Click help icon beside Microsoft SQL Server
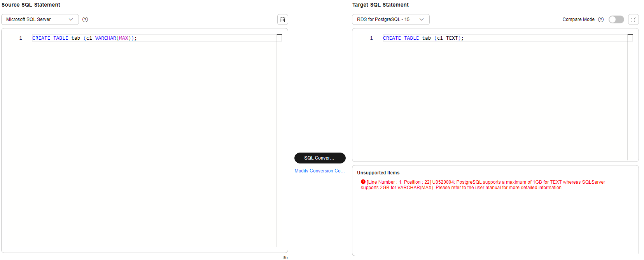Viewport: 644px width, 260px height. [x=85, y=19]
